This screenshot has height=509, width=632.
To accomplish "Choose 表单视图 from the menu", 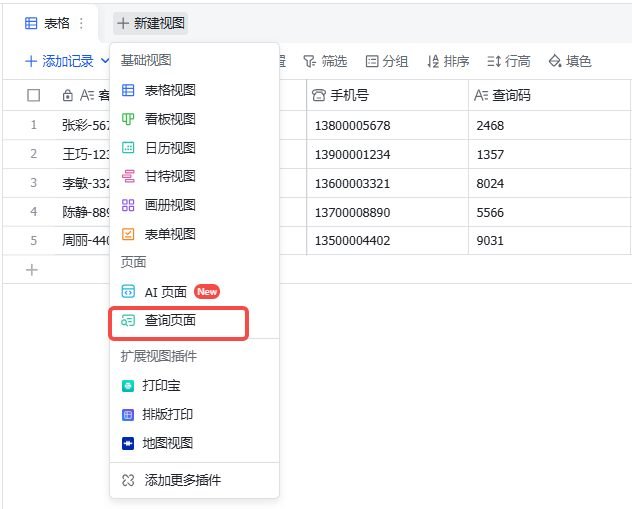I will 194,234.
